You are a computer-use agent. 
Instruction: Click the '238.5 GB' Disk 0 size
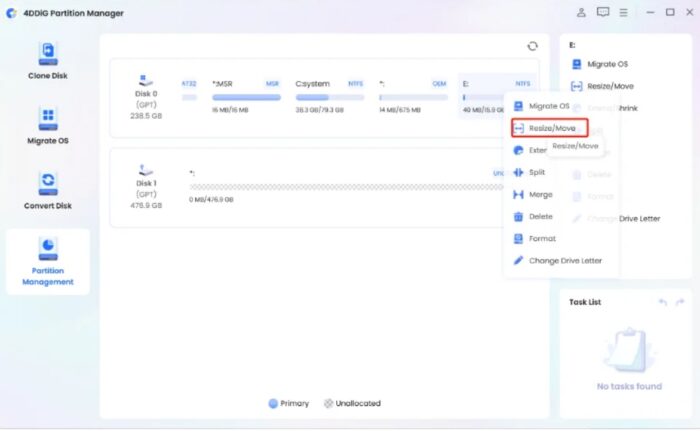click(x=146, y=116)
